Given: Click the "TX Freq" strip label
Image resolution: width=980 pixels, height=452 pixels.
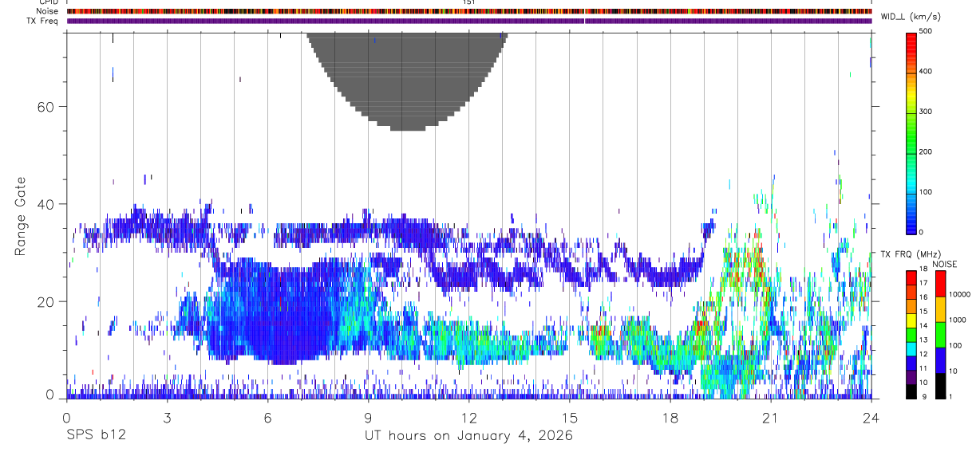Looking at the screenshot, I should click(x=43, y=21).
